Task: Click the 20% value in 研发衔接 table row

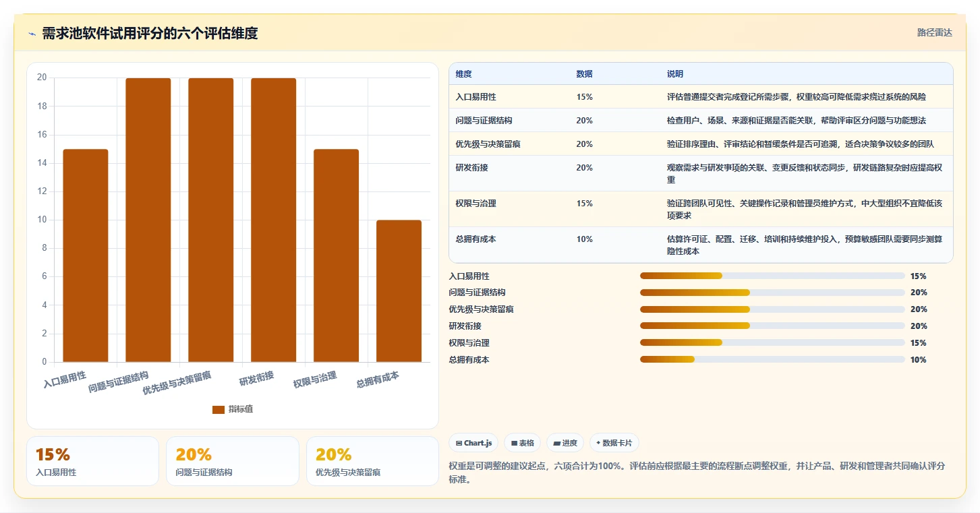Action: coord(584,168)
